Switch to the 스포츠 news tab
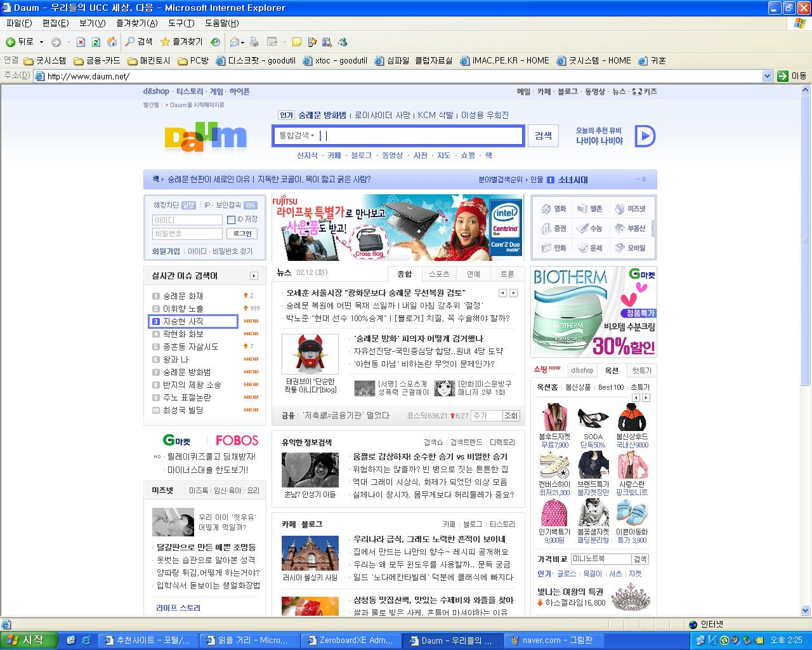This screenshot has height=650, width=812. coord(439,274)
